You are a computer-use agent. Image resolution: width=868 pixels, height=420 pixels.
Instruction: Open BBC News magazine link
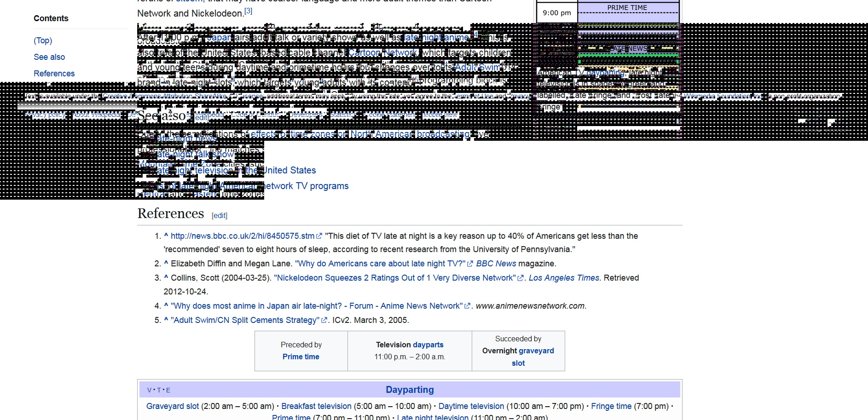[496, 264]
